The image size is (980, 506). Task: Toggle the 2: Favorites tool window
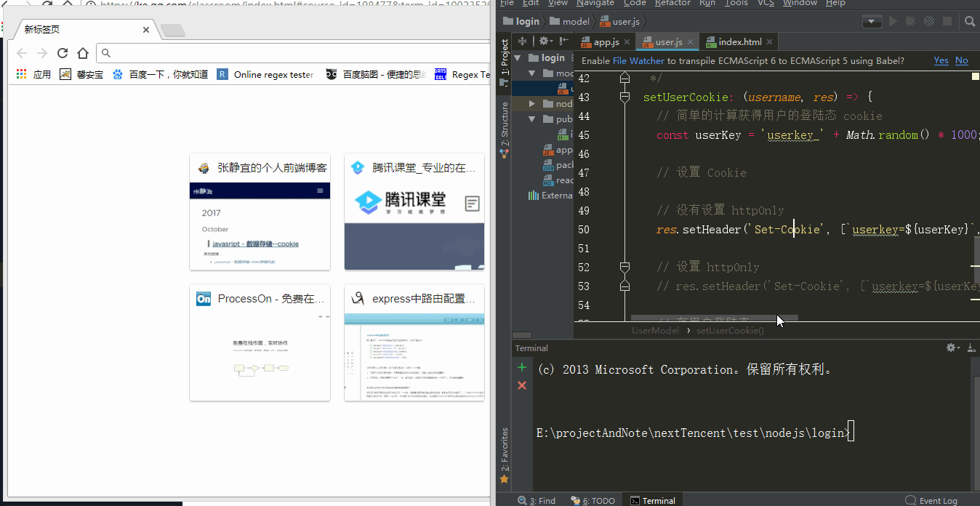tap(505, 451)
